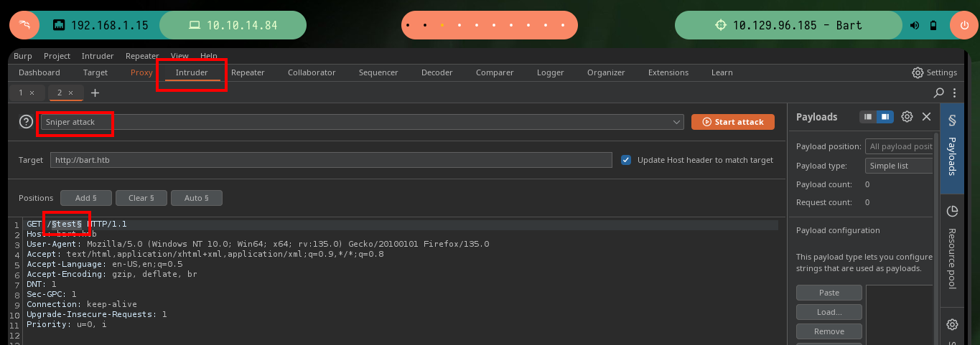Open the Payload type Simple list dropdown

tap(899, 166)
